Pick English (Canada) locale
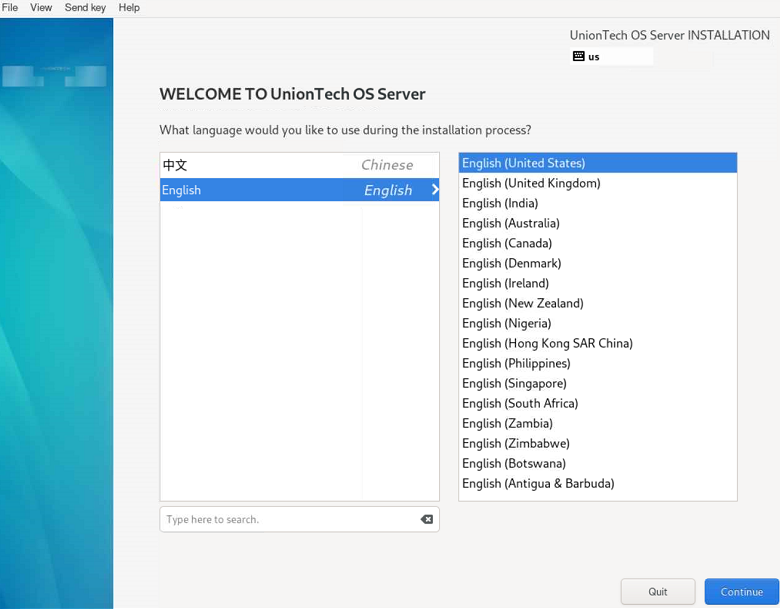Image resolution: width=780 pixels, height=609 pixels. pyautogui.click(x=598, y=243)
